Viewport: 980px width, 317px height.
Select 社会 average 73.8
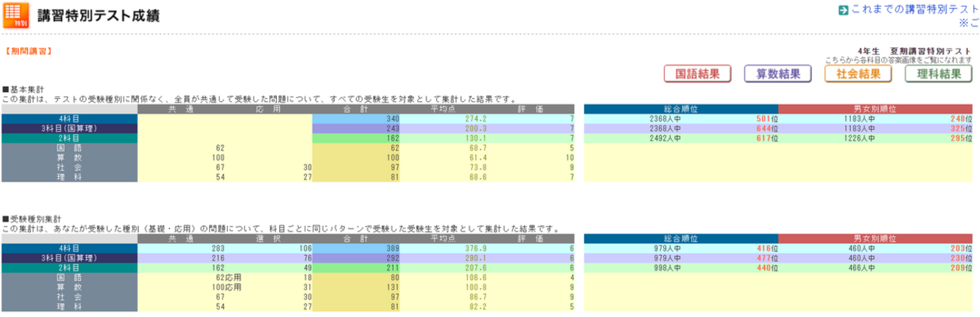pos(479,168)
